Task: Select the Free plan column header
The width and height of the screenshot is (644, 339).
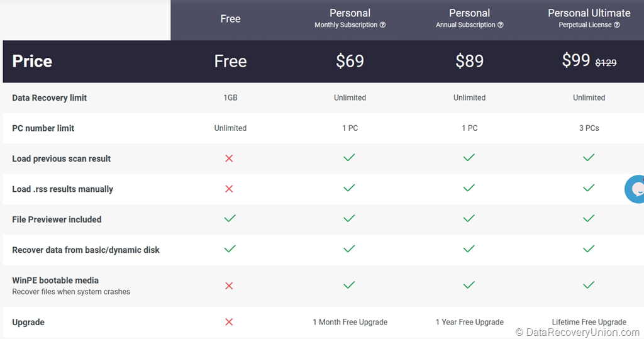Action: coord(230,19)
